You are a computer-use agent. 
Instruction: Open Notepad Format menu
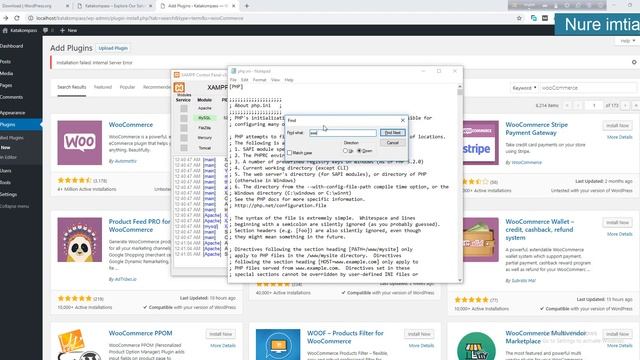click(259, 80)
